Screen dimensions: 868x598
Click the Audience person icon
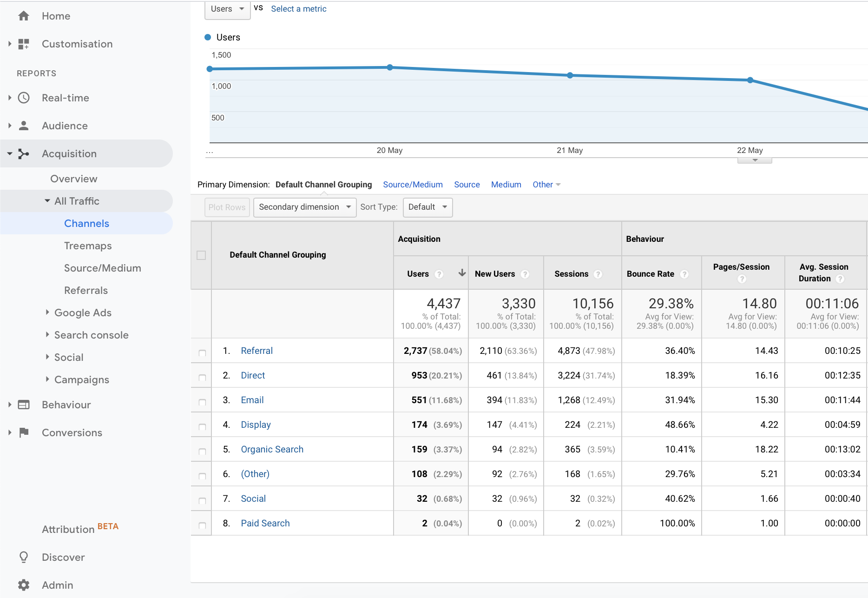pyautogui.click(x=24, y=126)
